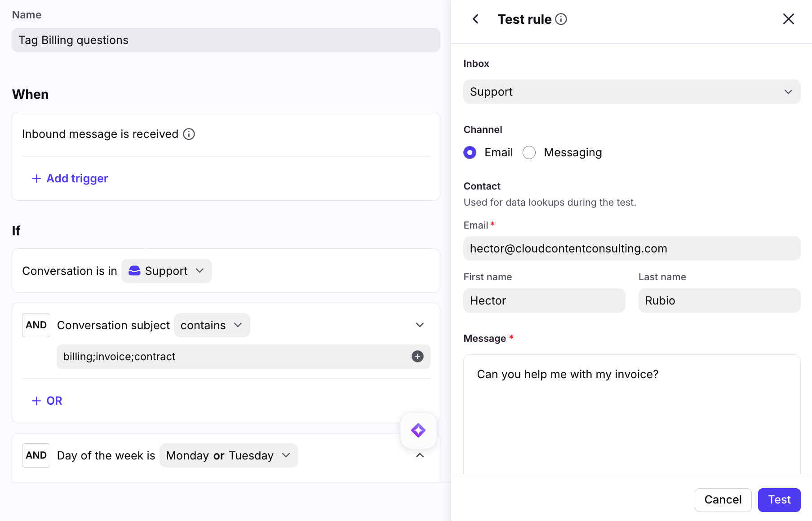This screenshot has height=521, width=812.
Task: Open the Conversation is in Support dropdown
Action: coord(167,271)
